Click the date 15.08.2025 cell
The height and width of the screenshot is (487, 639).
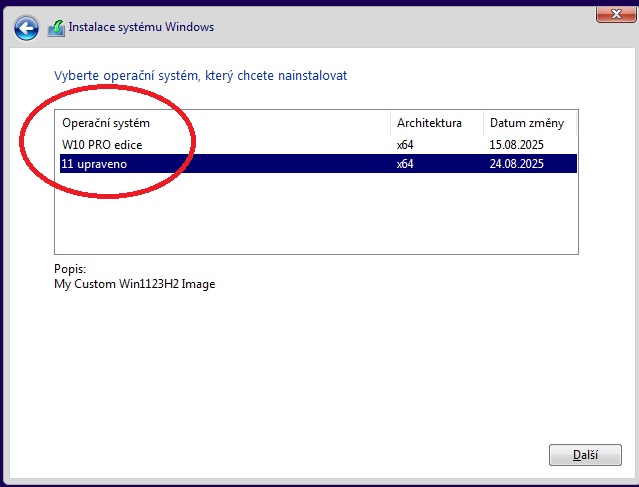point(518,145)
